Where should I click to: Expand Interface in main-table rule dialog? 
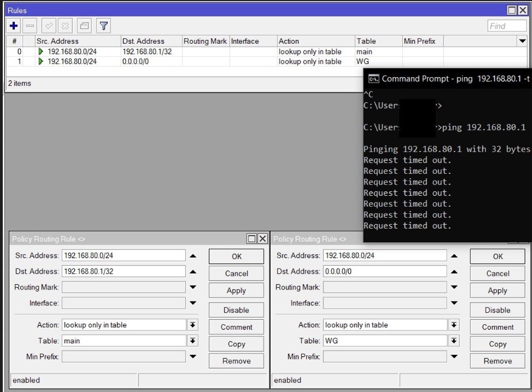click(193, 303)
